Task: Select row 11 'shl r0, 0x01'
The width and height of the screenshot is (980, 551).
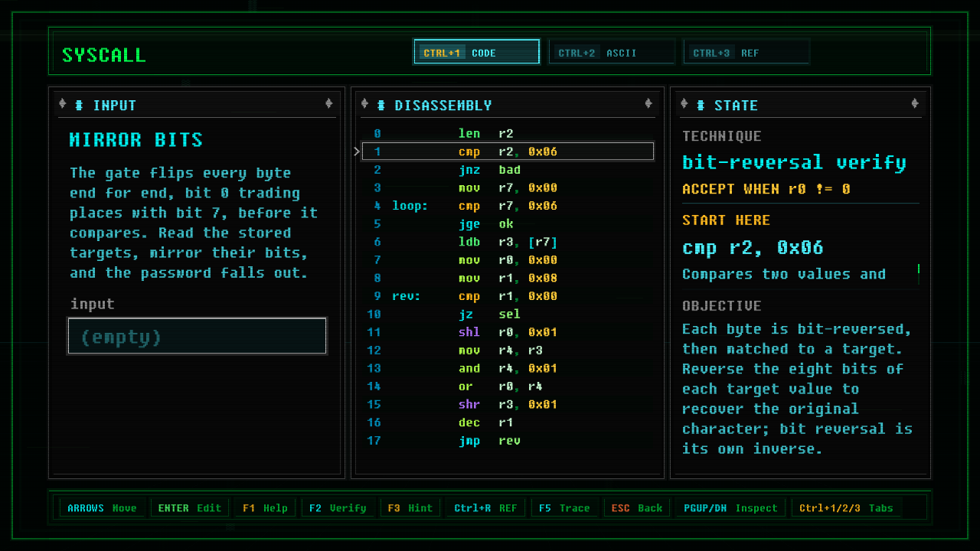Action: point(508,332)
